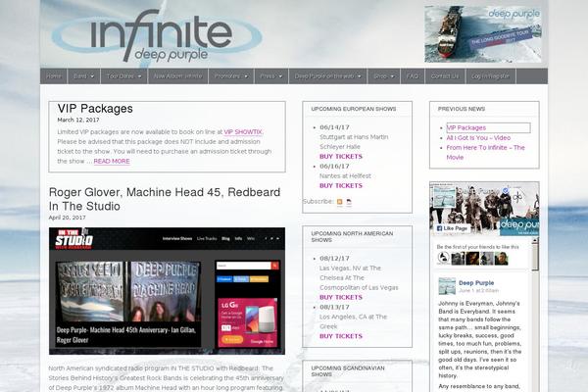The height and width of the screenshot is (392, 588).
Task: Follow the VIP SHOWTIX link
Action: click(243, 132)
